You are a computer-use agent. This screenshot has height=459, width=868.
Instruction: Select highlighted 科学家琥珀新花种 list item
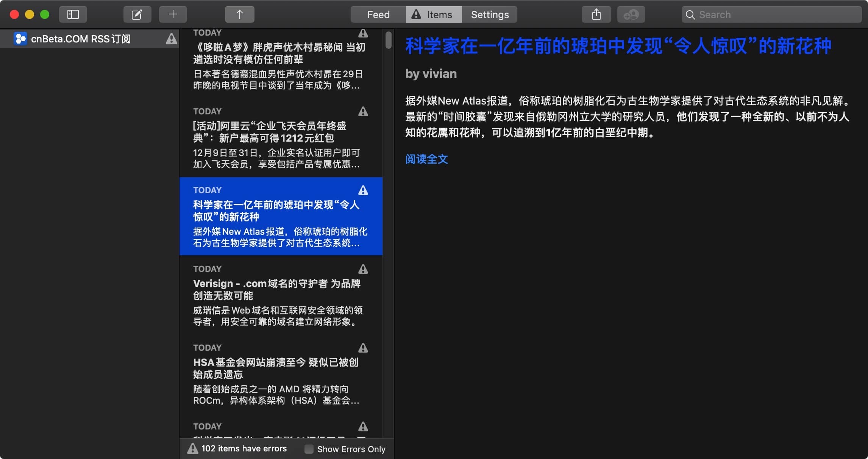281,216
